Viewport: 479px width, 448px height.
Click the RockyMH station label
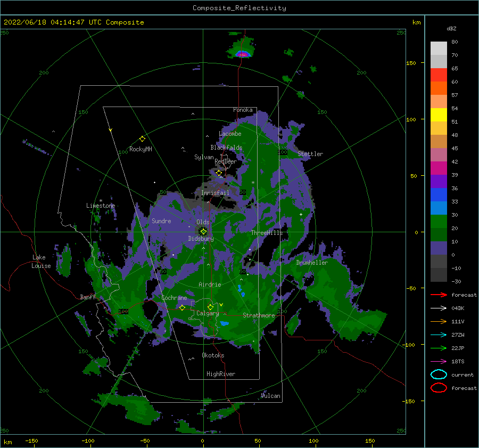[141, 149]
